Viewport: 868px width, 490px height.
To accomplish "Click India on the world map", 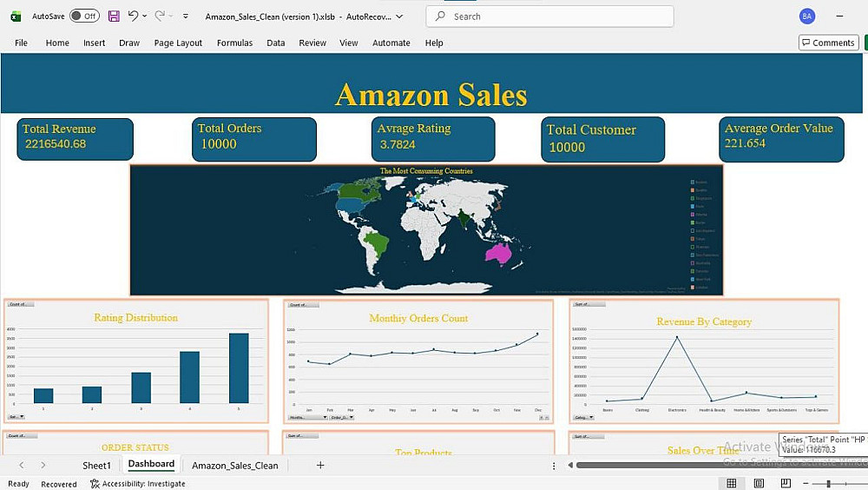I will tap(464, 219).
